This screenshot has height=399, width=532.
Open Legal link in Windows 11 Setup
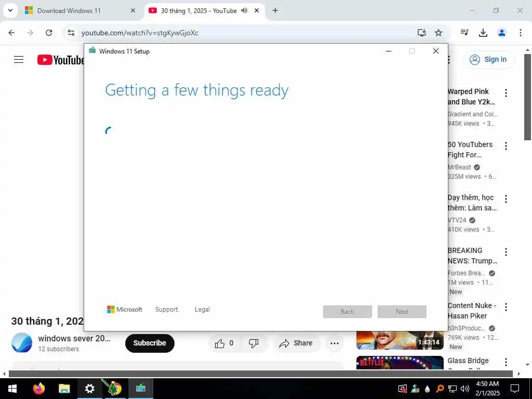click(202, 310)
